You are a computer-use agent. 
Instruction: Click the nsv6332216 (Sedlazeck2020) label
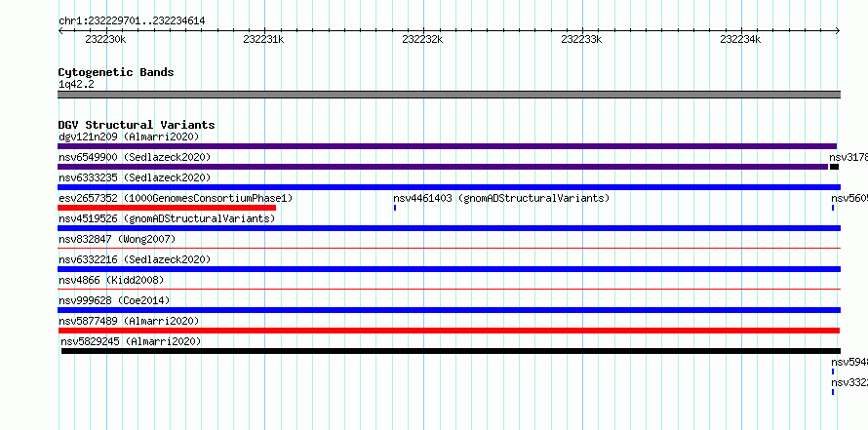click(x=135, y=259)
